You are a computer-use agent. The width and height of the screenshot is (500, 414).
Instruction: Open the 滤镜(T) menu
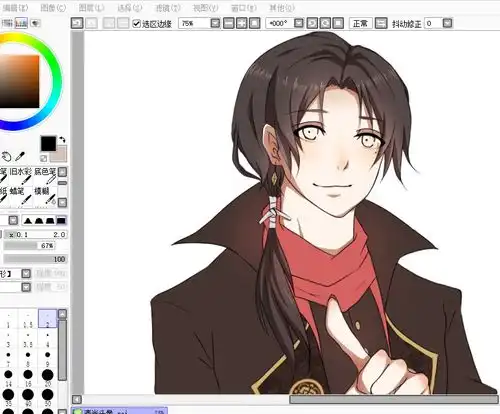[x=168, y=8]
